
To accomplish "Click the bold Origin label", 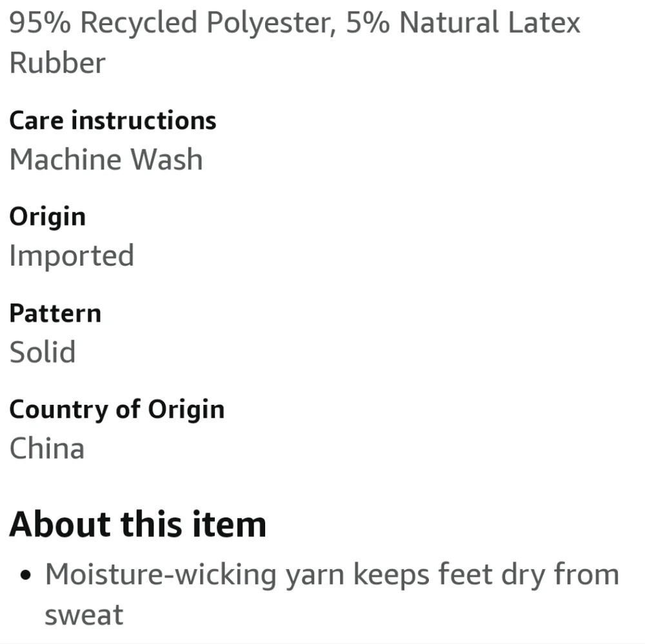I will point(47,217).
